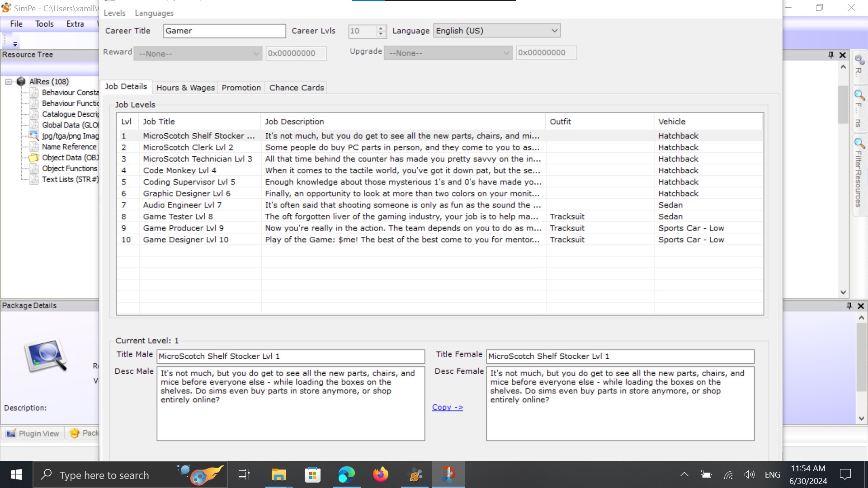868x488 pixels.
Task: Open the Levels menu
Action: point(114,13)
